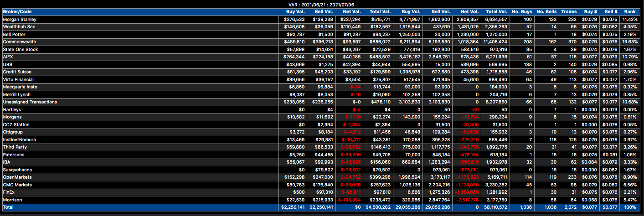
Task: Select the CMC Markets broker row
Action: pyautogui.click(x=322, y=185)
